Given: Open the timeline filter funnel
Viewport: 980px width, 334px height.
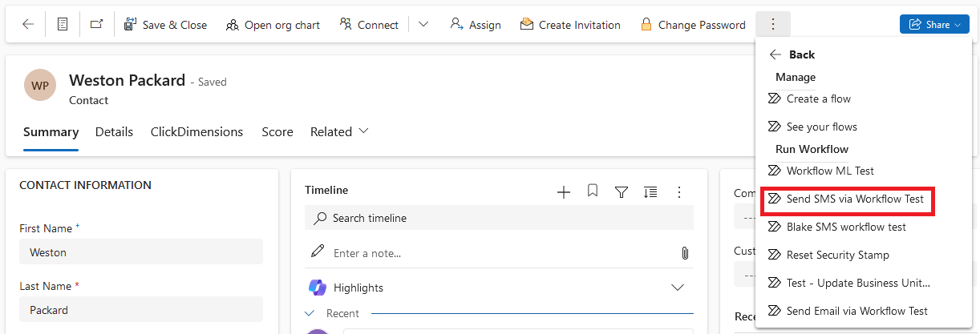Looking at the screenshot, I should [x=621, y=191].
